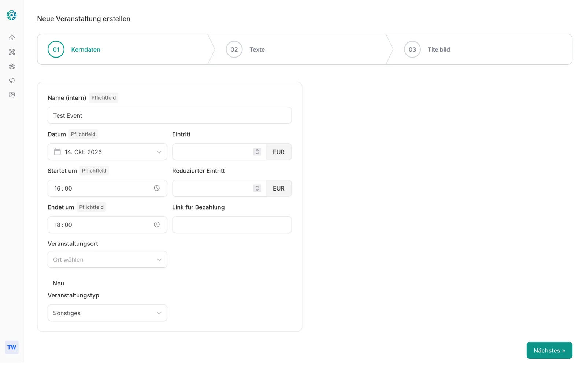Click the clock icon in Endet um field
Image resolution: width=586 pixels, height=392 pixels.
pos(157,225)
